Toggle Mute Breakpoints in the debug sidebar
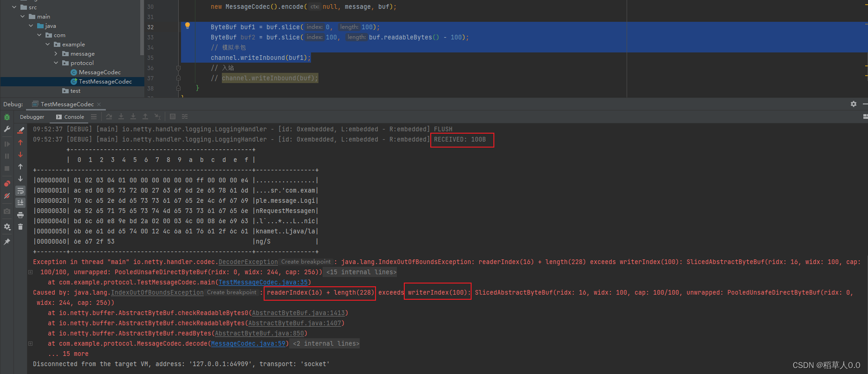Image resolution: width=868 pixels, height=374 pixels. click(7, 196)
